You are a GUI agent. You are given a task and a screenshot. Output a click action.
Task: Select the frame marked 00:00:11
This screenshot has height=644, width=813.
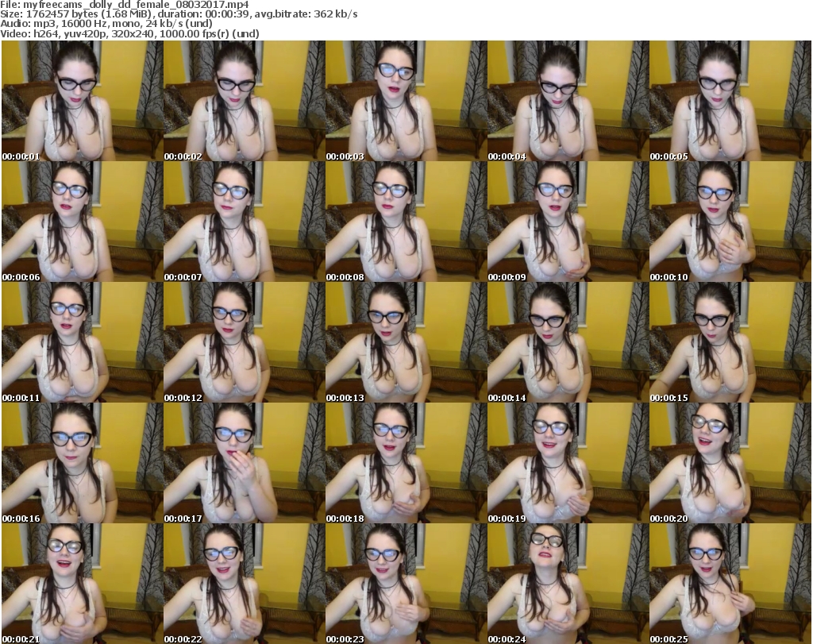(82, 342)
